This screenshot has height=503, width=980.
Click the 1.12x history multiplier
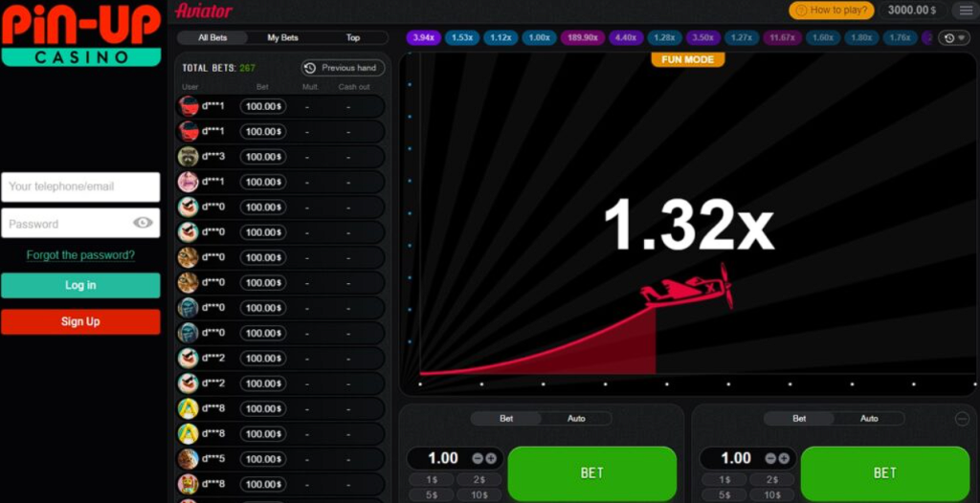(x=501, y=37)
